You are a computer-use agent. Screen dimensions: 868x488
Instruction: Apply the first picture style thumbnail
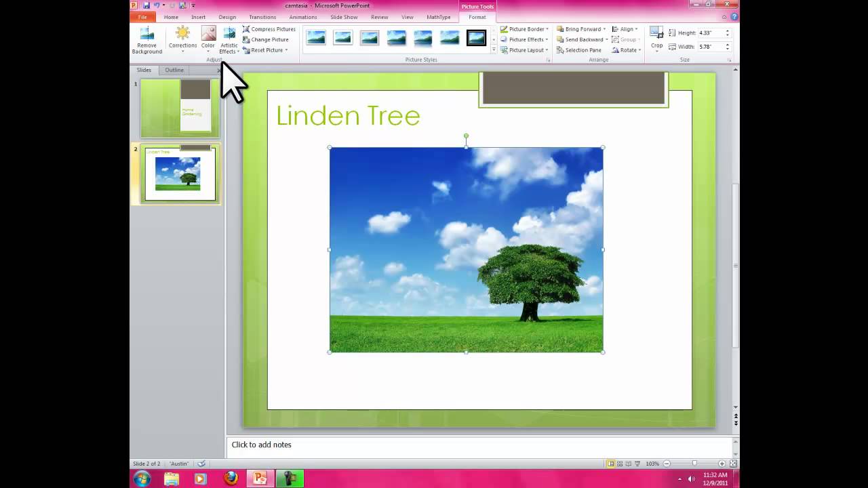[316, 38]
